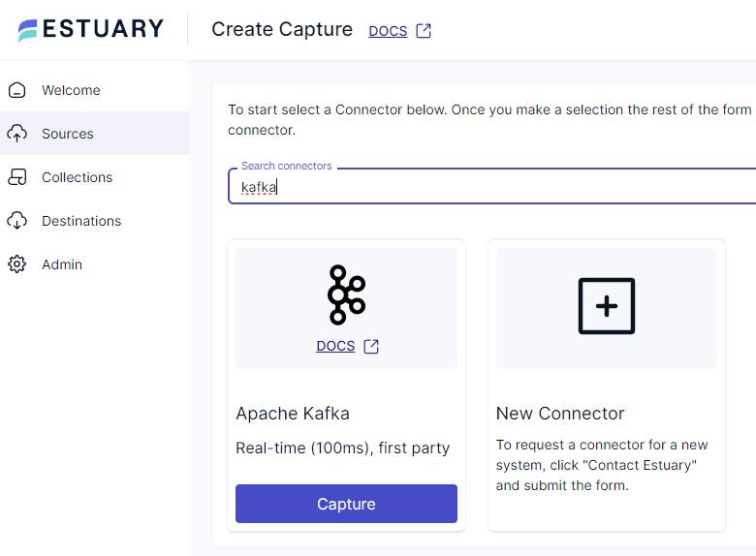This screenshot has height=556, width=756.
Task: Click the Admin gear icon
Action: 16,264
